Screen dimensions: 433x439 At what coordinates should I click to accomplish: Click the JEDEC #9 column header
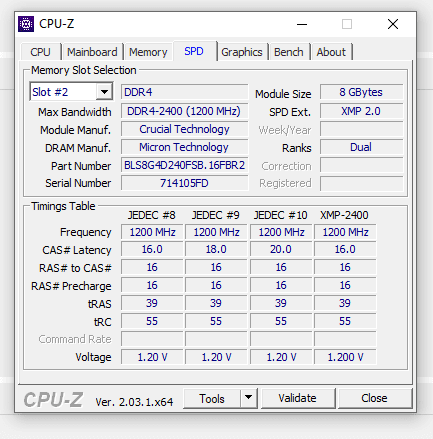(216, 215)
